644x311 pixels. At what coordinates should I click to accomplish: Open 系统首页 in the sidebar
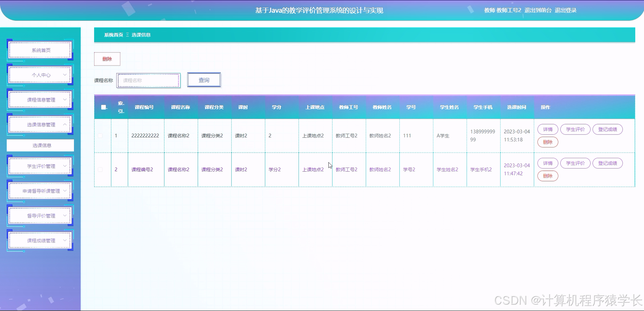coord(40,50)
